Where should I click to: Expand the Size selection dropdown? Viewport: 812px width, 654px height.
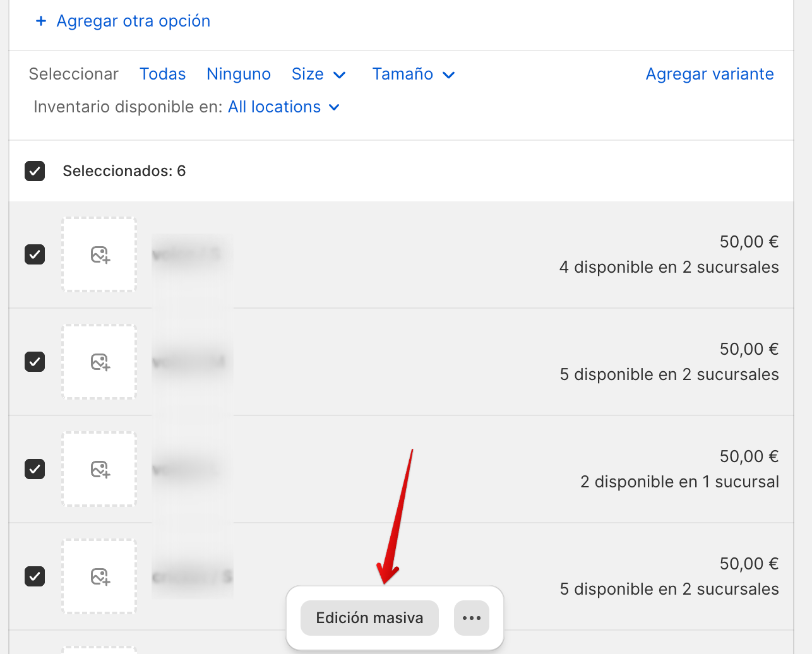[319, 74]
